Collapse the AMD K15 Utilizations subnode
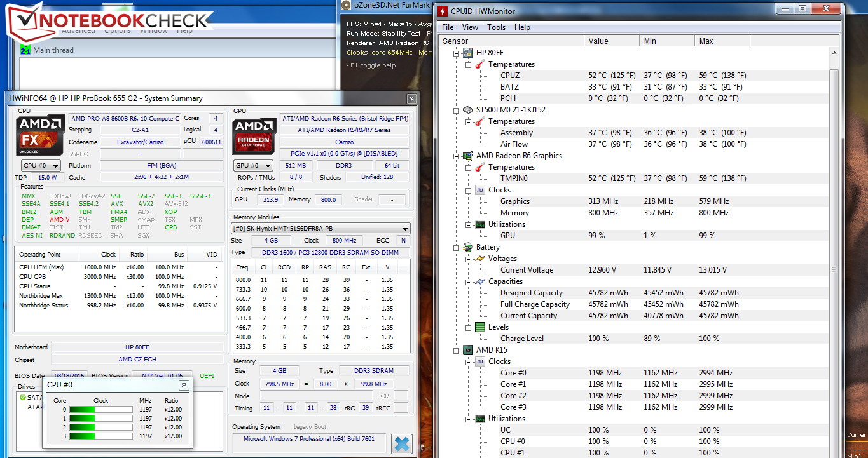 coord(469,419)
